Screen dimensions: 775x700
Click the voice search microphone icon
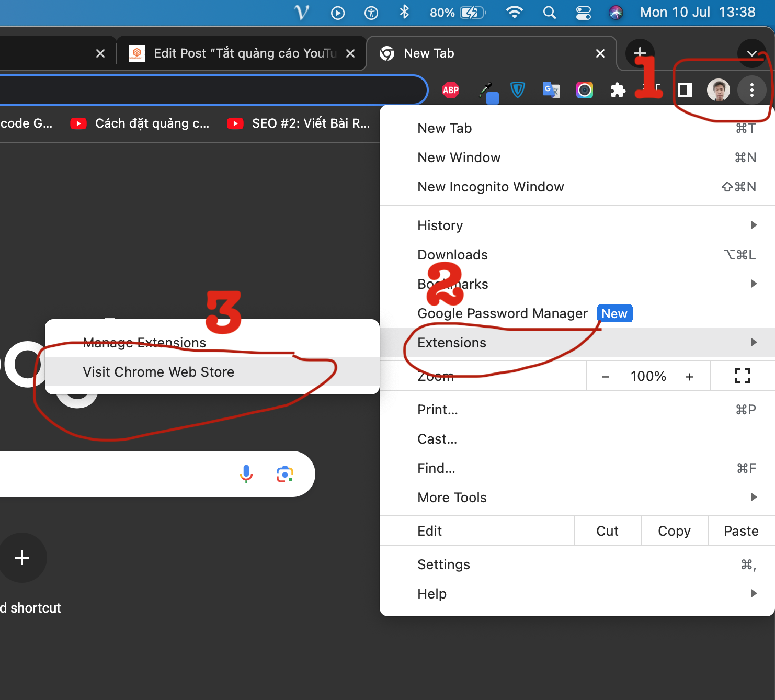click(246, 474)
